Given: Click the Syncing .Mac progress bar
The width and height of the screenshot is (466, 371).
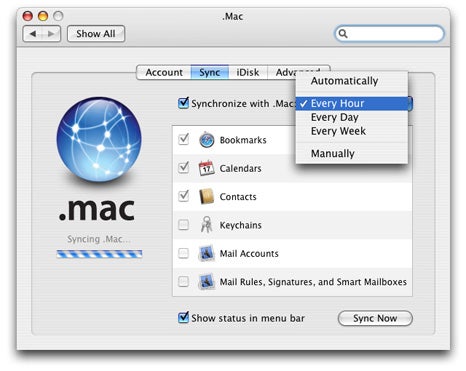Looking at the screenshot, I should 99,254.
